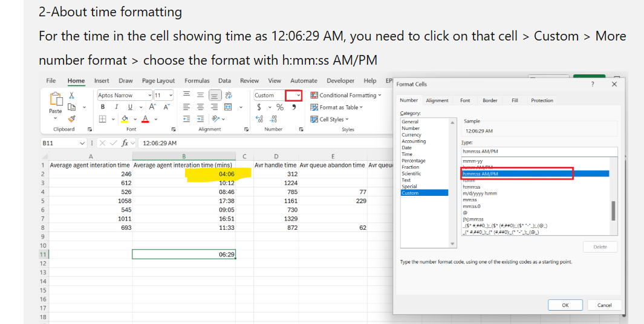Image resolution: width=644 pixels, height=324 pixels.
Task: Align text right in the ribbon
Action: point(215,107)
